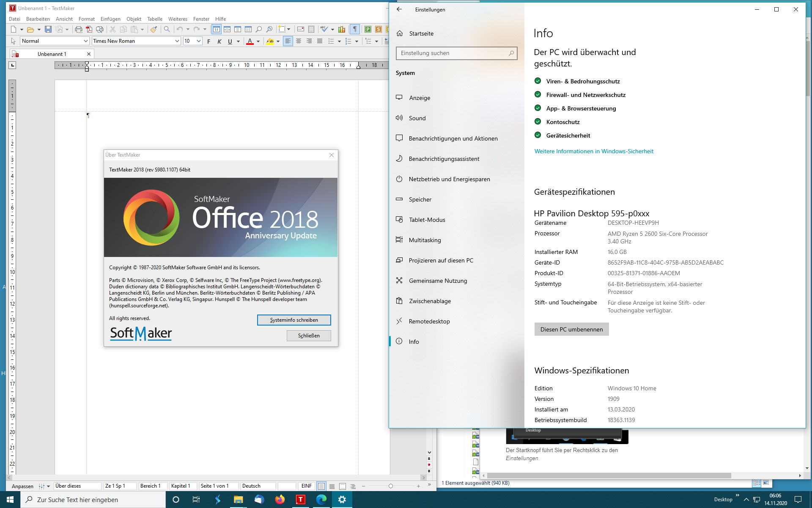This screenshot has height=508, width=812.
Task: Open Task View in the taskbar
Action: point(196,500)
